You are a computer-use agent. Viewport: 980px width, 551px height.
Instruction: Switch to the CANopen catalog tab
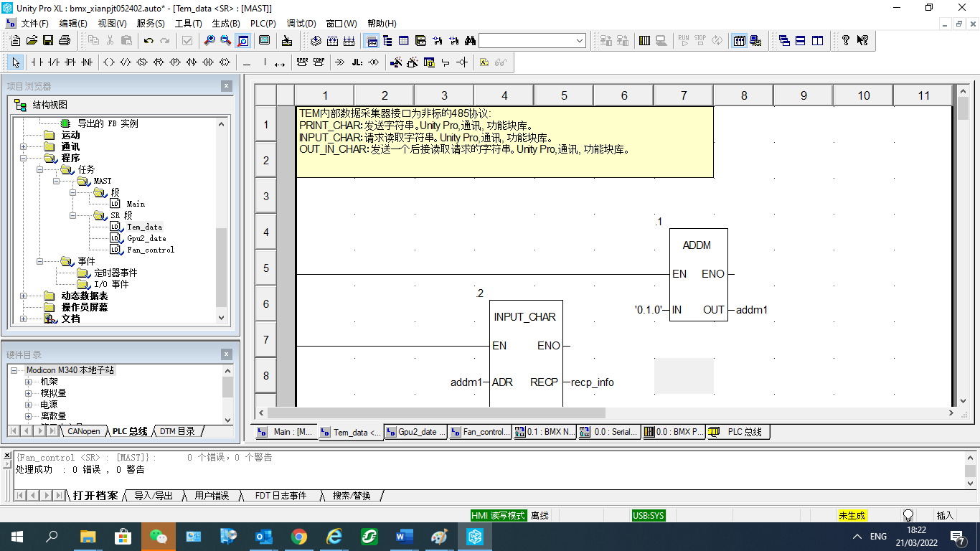click(83, 431)
